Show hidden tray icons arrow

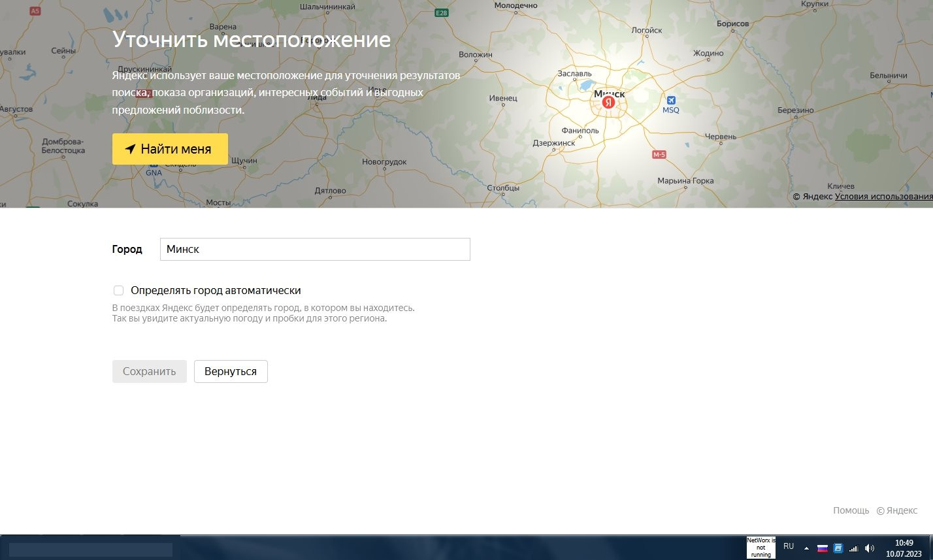806,548
